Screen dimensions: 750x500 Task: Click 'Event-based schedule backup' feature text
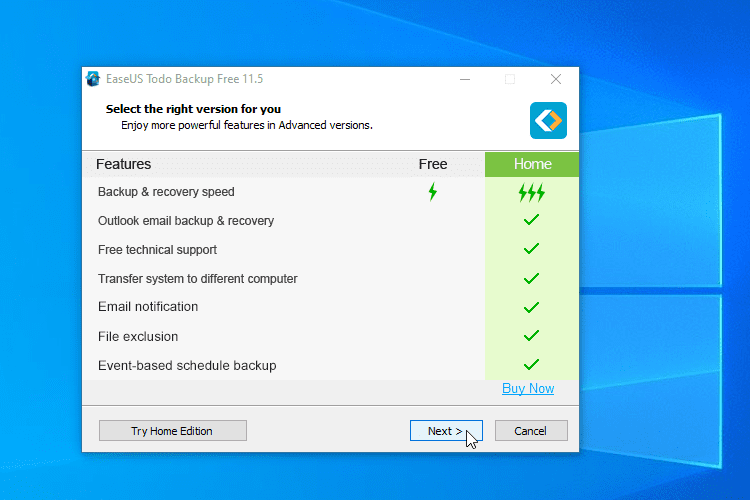[x=187, y=366]
